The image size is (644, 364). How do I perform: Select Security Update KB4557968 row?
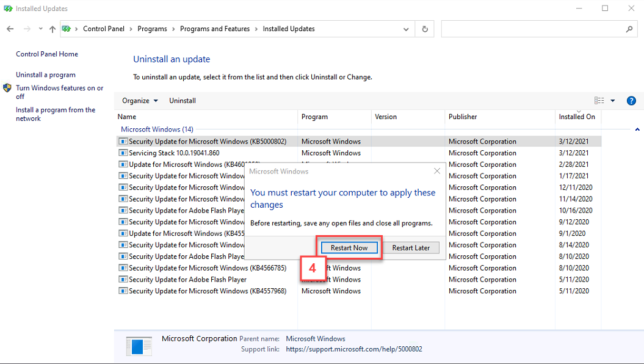[359, 291]
